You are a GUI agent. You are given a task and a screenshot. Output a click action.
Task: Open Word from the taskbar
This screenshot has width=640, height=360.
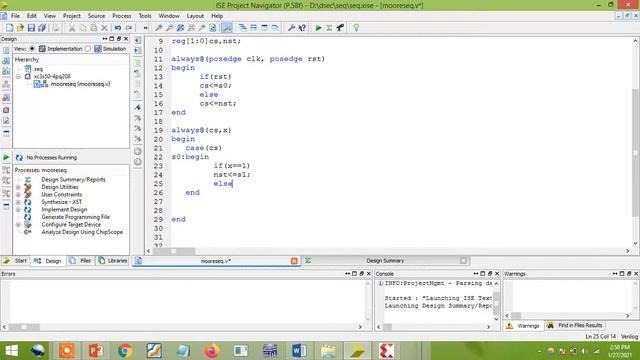pos(299,351)
